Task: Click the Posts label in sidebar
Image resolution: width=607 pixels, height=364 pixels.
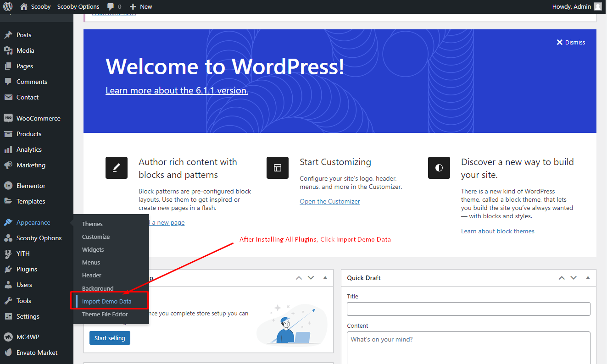Action: (x=24, y=35)
